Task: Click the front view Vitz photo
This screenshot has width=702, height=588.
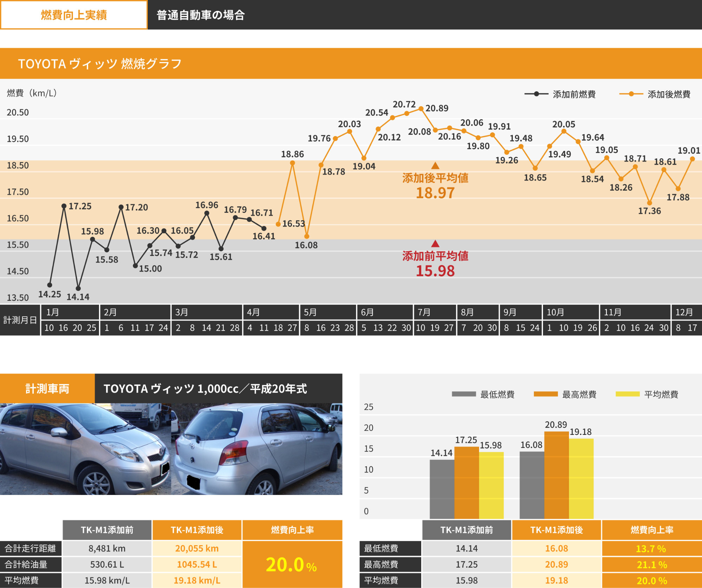Action: click(x=85, y=449)
